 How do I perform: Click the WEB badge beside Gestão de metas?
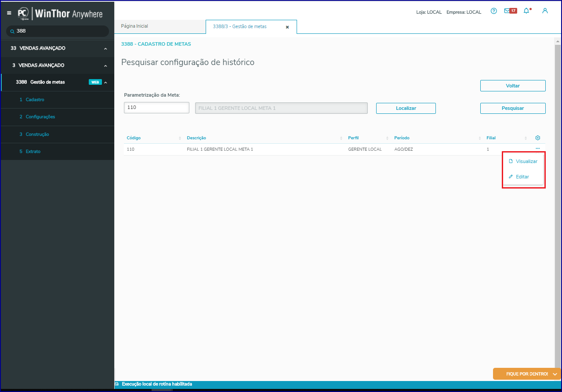click(95, 82)
